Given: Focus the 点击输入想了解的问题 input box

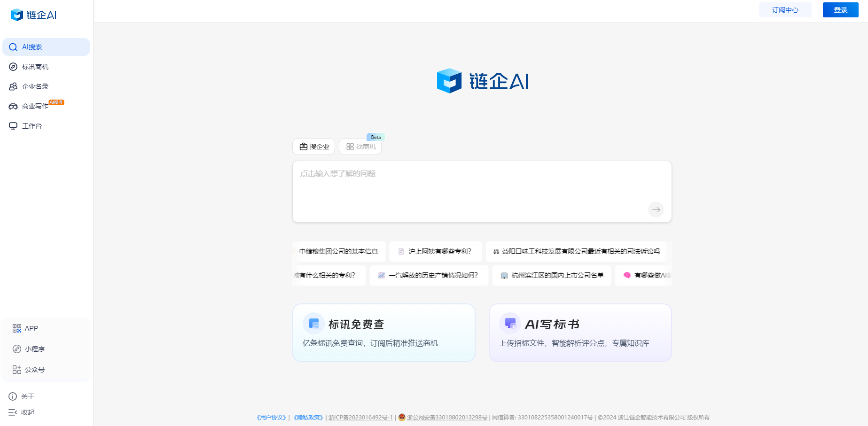Looking at the screenshot, I should pos(482,192).
